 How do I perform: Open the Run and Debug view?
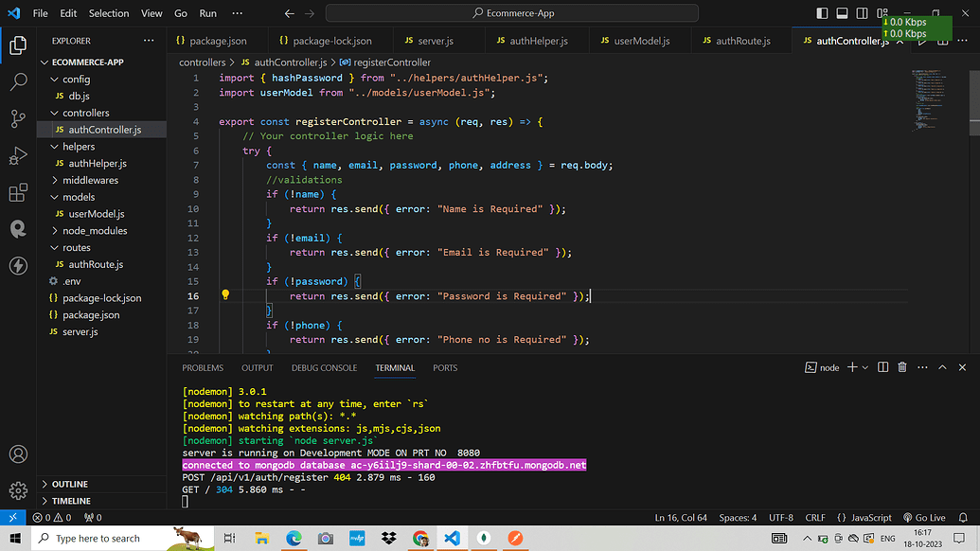coord(18,156)
